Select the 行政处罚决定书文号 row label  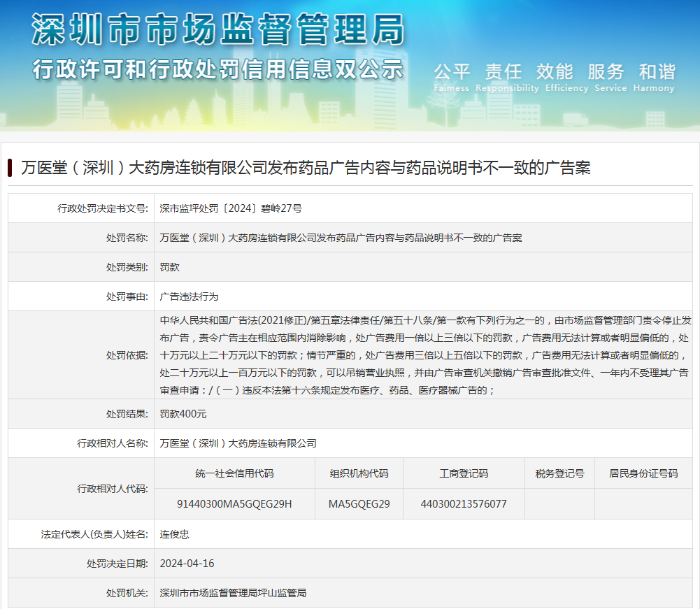tap(103, 208)
